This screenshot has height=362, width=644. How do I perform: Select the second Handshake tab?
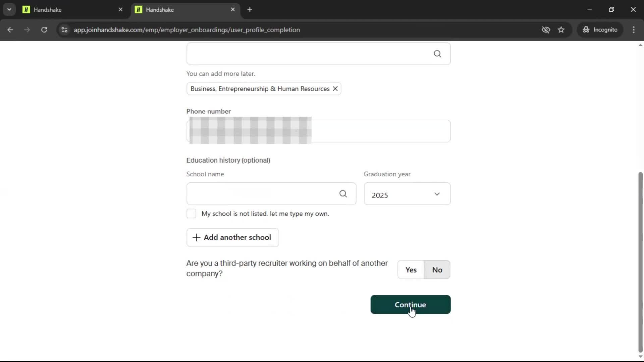click(x=185, y=10)
